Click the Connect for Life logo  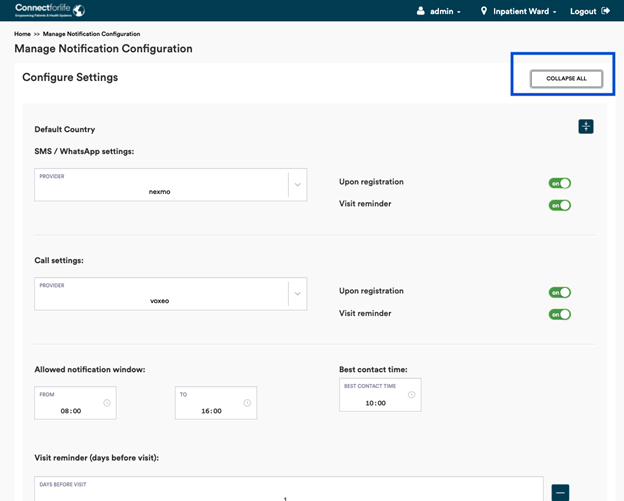coord(50,11)
